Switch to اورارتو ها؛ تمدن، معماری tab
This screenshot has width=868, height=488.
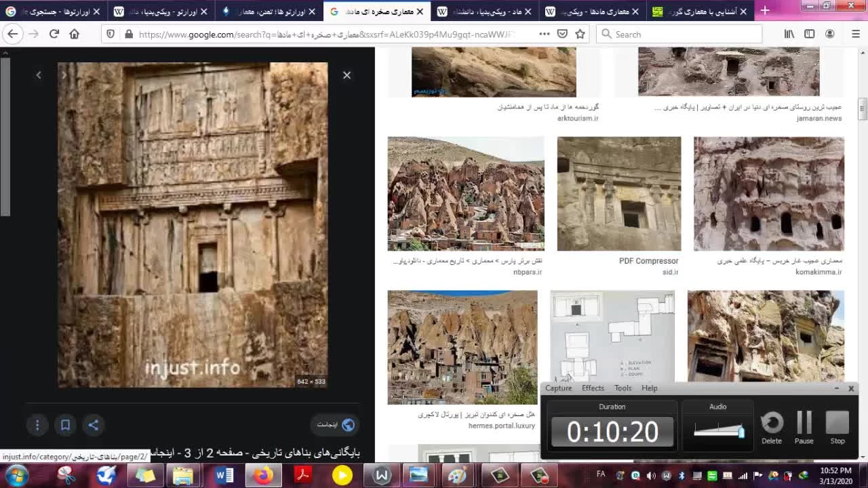tap(268, 12)
